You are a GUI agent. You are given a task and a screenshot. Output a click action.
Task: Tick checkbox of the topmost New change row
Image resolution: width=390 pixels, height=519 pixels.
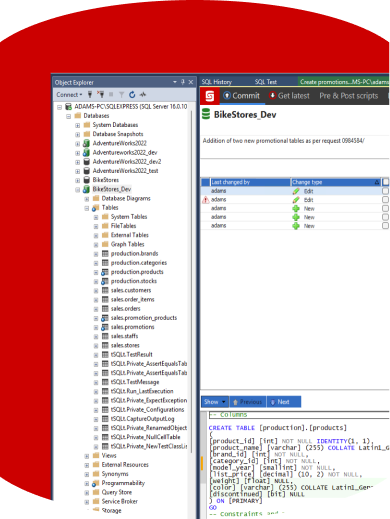click(x=385, y=208)
